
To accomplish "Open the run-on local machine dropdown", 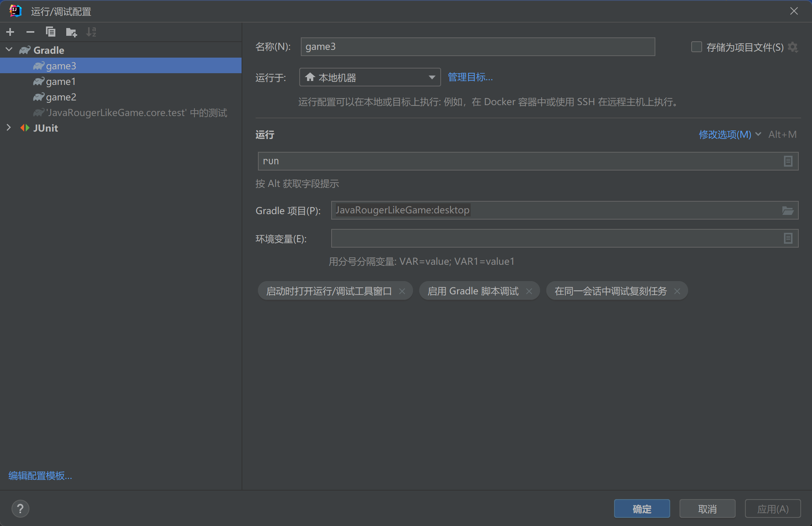I will pos(369,77).
